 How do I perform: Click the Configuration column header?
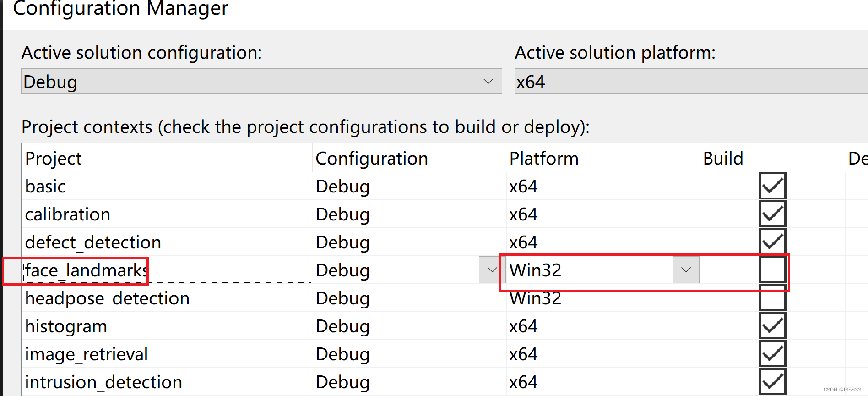[372, 158]
